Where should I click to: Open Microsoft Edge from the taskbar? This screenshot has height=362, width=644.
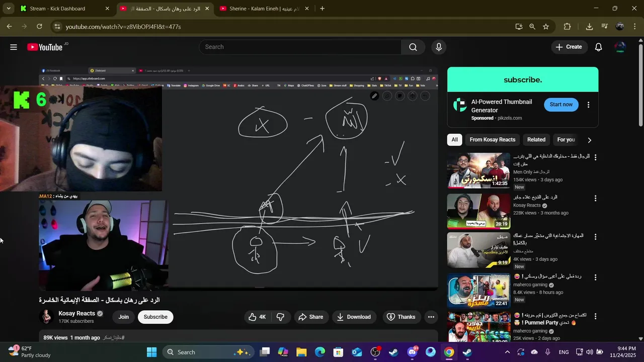[x=320, y=352]
